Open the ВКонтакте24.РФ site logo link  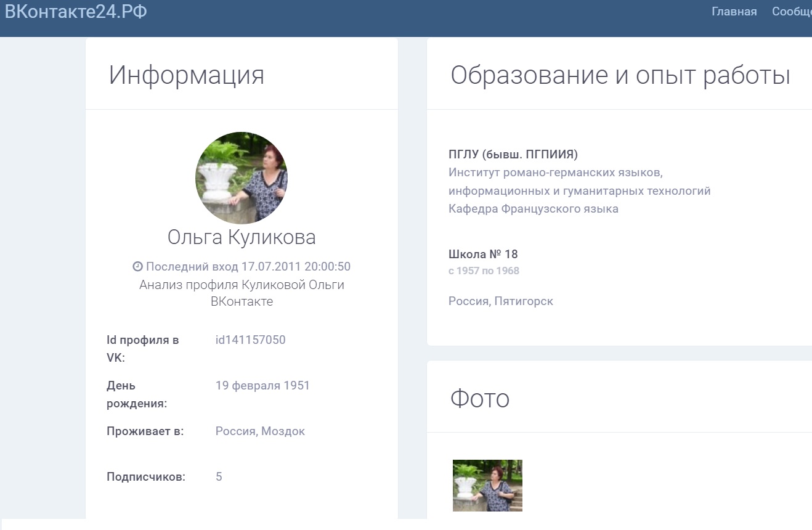click(76, 12)
